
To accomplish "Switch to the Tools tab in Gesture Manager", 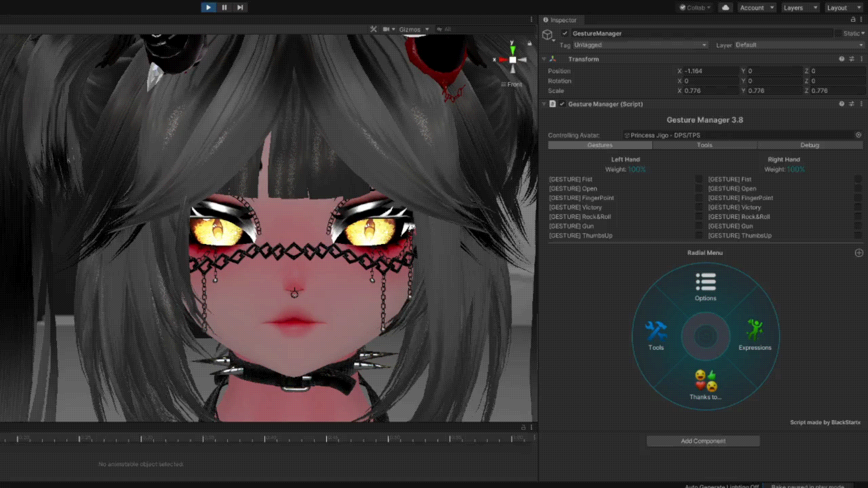I will 704,145.
